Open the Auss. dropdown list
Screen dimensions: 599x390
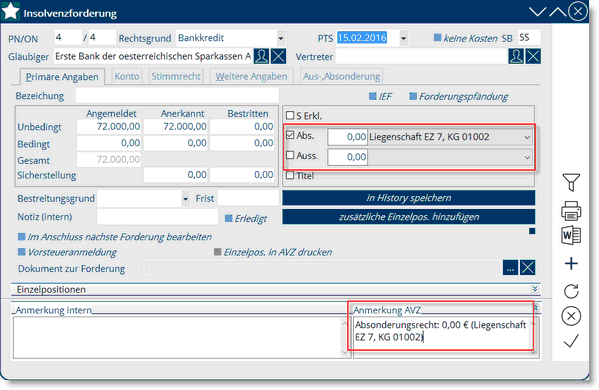(527, 157)
